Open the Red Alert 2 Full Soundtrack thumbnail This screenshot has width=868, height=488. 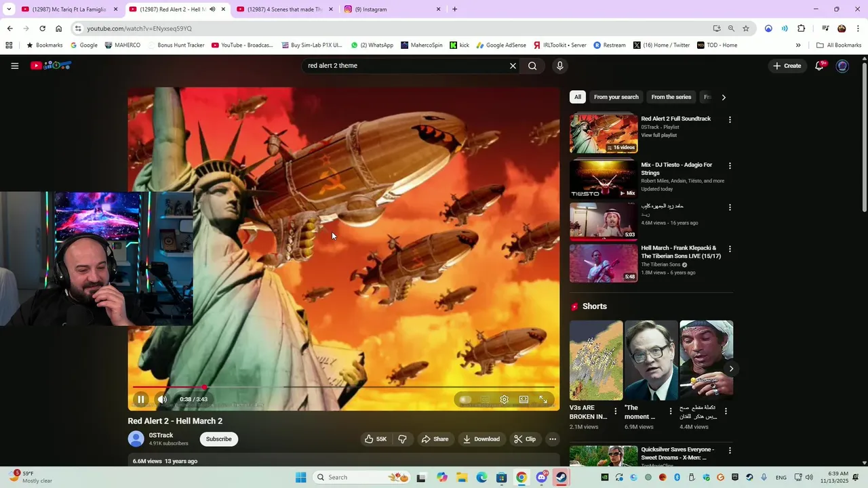coord(604,134)
